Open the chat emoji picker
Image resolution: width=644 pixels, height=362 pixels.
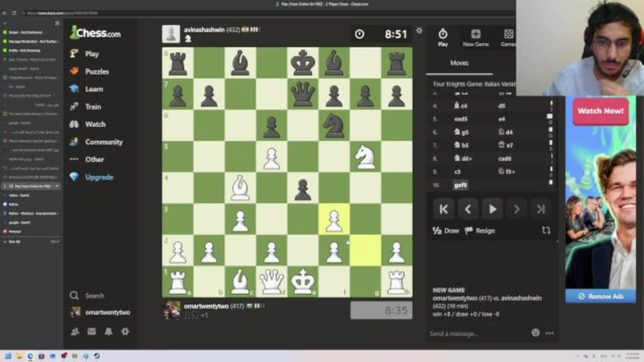coord(535,333)
